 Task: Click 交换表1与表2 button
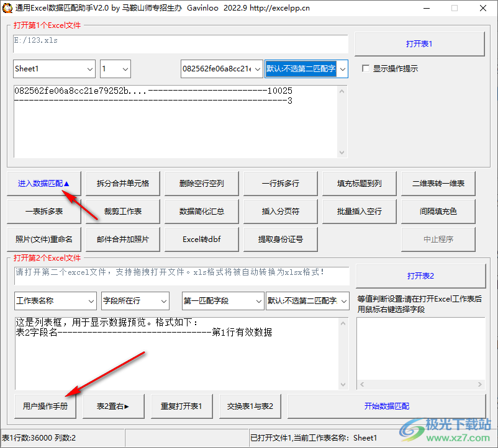[250, 406]
